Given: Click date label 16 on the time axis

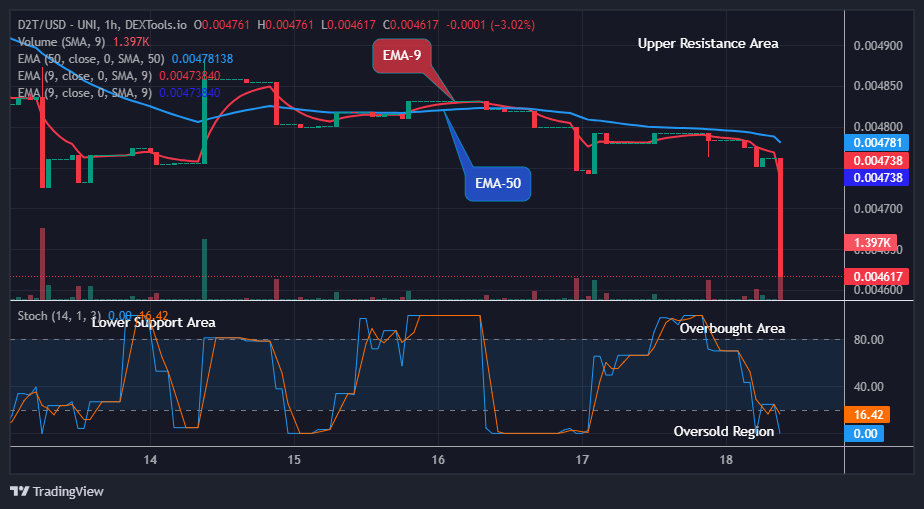Looking at the screenshot, I should [438, 460].
